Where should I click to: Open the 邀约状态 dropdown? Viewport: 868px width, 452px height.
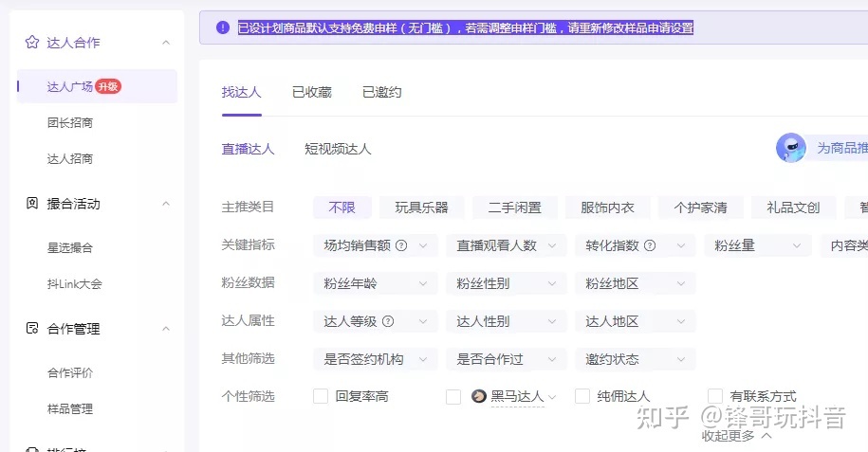[x=635, y=359]
